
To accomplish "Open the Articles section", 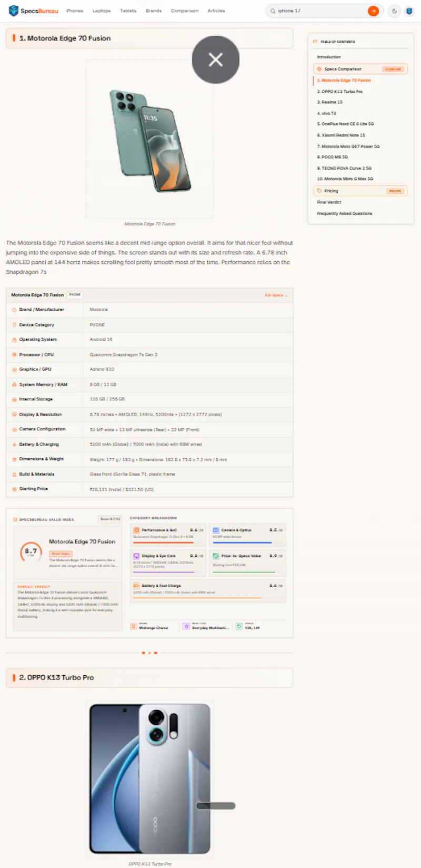I will [216, 11].
